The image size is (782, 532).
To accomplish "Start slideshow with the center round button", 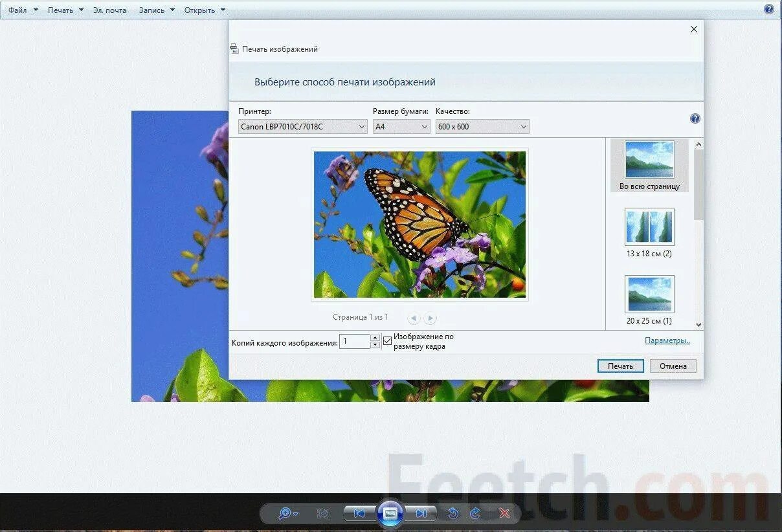I will coord(390,513).
